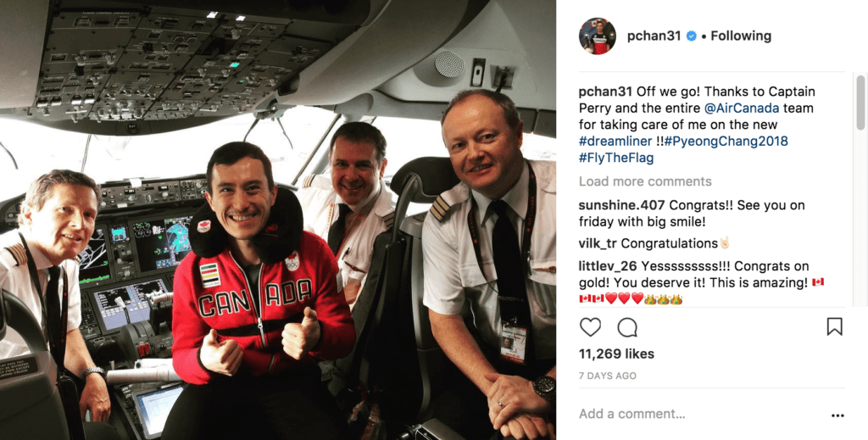Open the #FlyTheFlag hashtag
Viewport: 868px width, 440px height.
tap(616, 158)
